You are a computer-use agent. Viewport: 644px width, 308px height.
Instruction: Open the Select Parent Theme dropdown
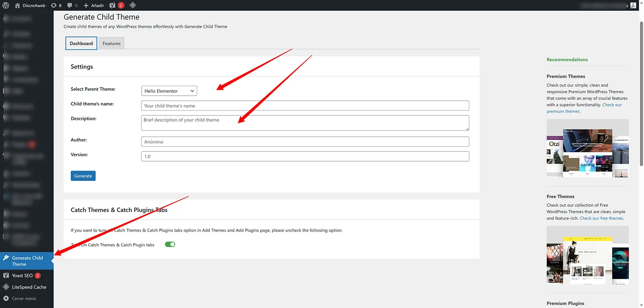(169, 91)
